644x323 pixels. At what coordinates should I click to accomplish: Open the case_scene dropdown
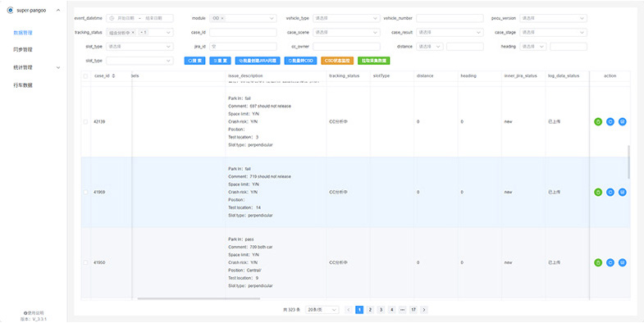pyautogui.click(x=346, y=33)
